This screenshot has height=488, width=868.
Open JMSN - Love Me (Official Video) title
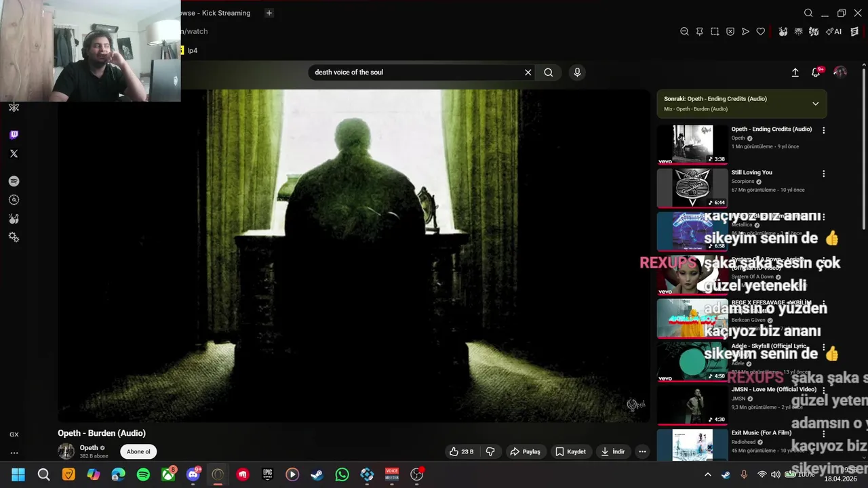click(x=774, y=389)
